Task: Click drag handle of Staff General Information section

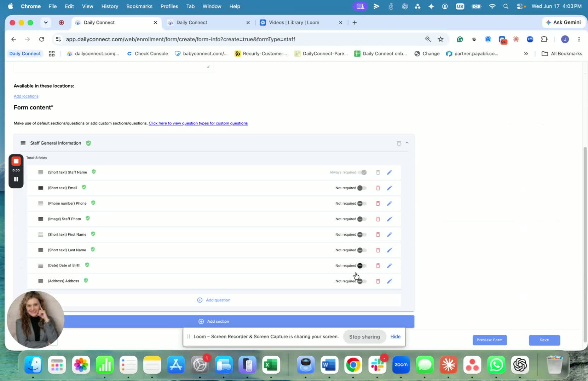Action: (23, 143)
